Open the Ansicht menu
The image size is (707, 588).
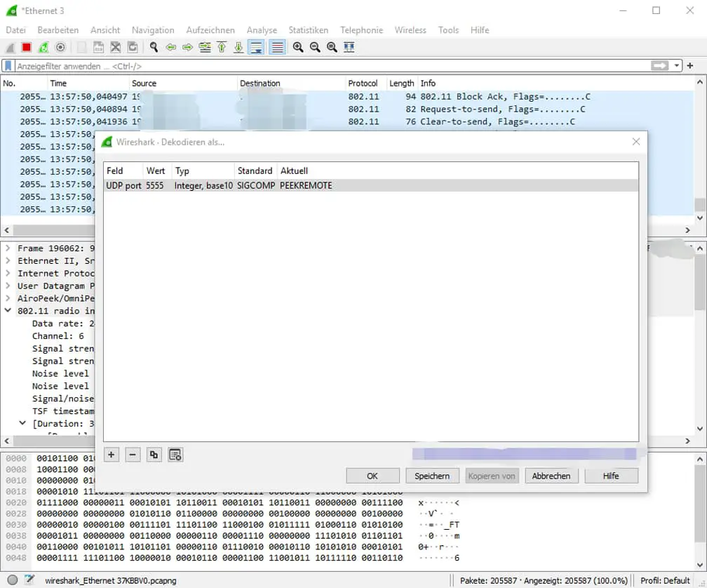point(105,30)
